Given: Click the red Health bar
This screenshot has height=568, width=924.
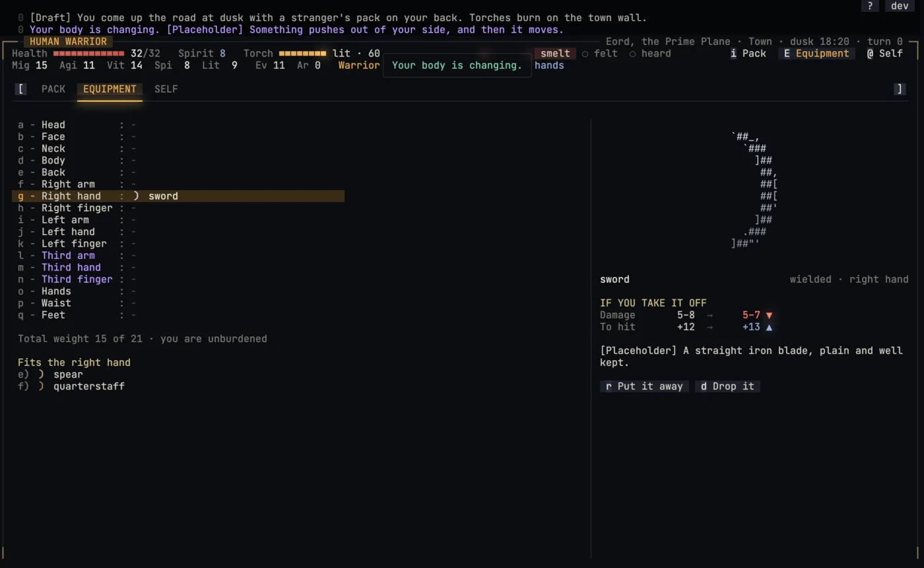Looking at the screenshot, I should (x=88, y=53).
